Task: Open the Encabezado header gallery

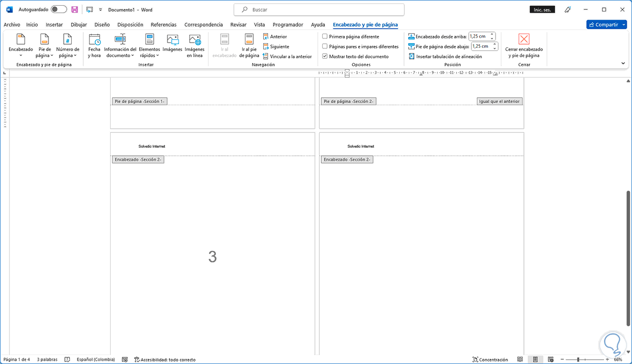Action: (x=21, y=45)
